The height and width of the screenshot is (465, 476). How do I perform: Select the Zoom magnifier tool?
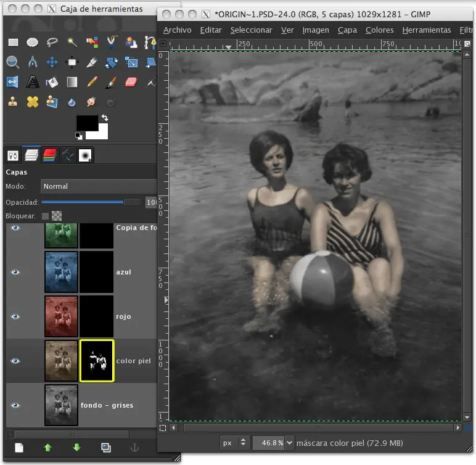(x=13, y=62)
